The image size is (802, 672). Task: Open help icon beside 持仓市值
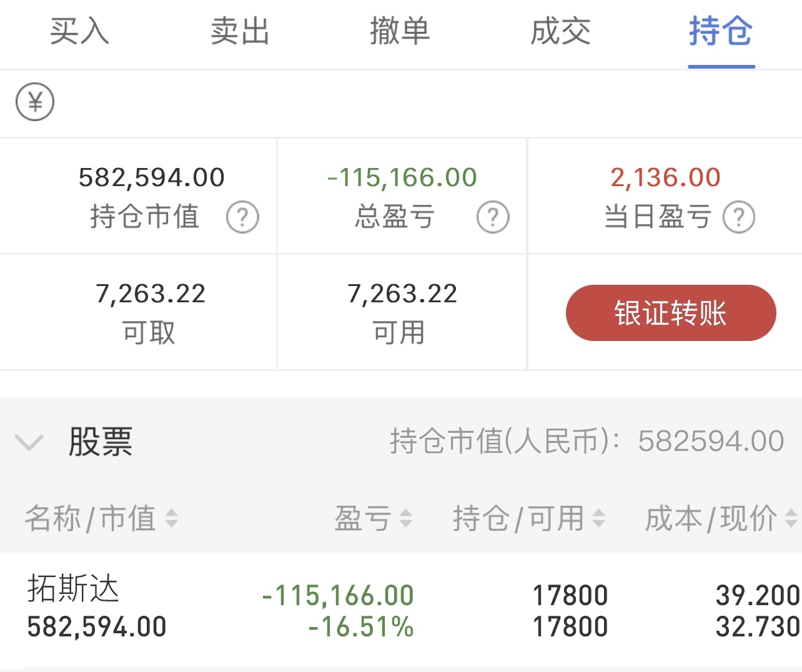pos(242,217)
